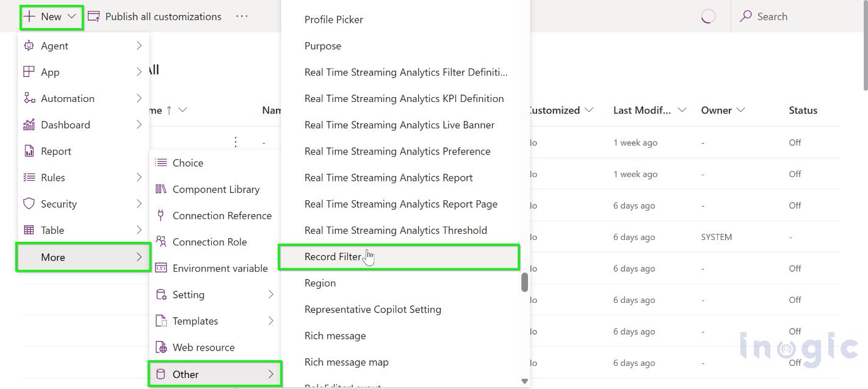Click the Choice list icon
868x389 pixels.
[161, 162]
